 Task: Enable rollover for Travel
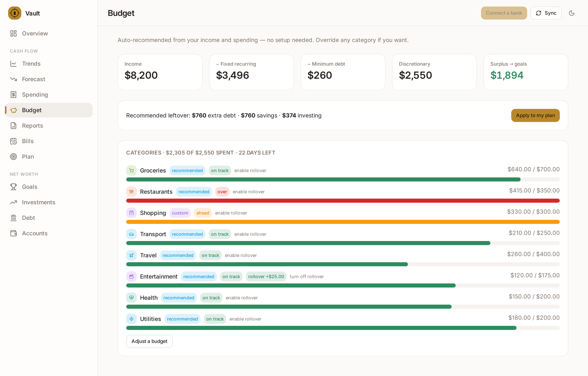pos(241,255)
